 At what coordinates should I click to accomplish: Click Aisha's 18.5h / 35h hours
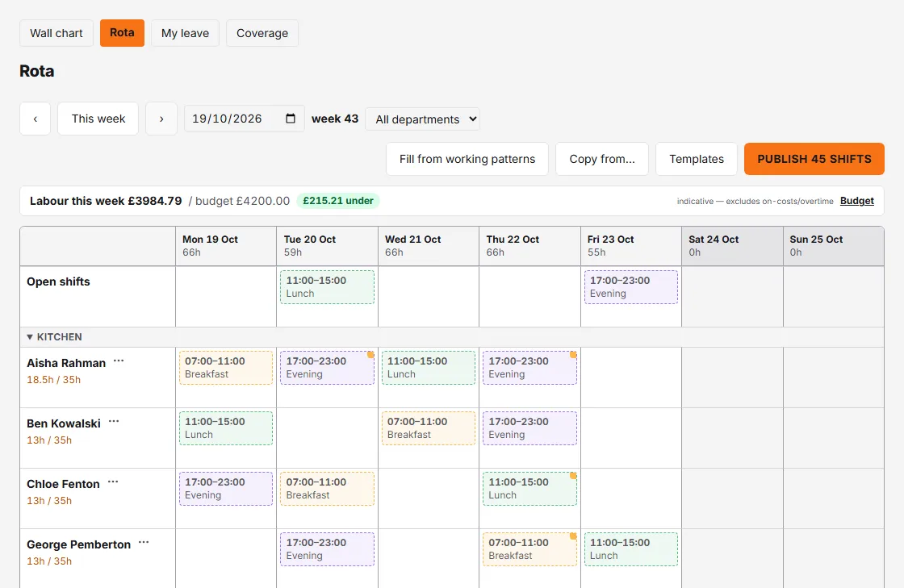pyautogui.click(x=53, y=380)
